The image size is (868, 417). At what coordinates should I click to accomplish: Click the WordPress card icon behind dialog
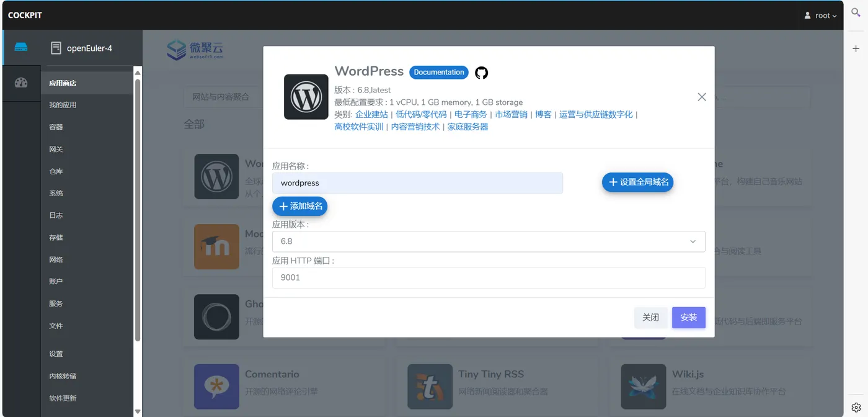[216, 176]
